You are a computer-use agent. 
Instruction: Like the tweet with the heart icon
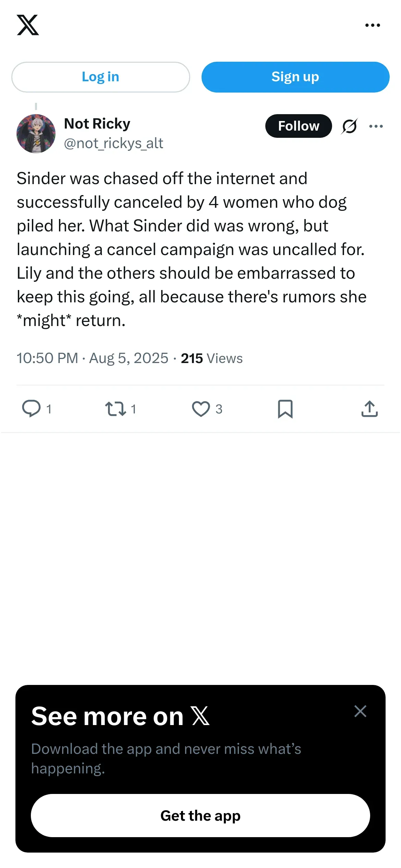click(201, 409)
